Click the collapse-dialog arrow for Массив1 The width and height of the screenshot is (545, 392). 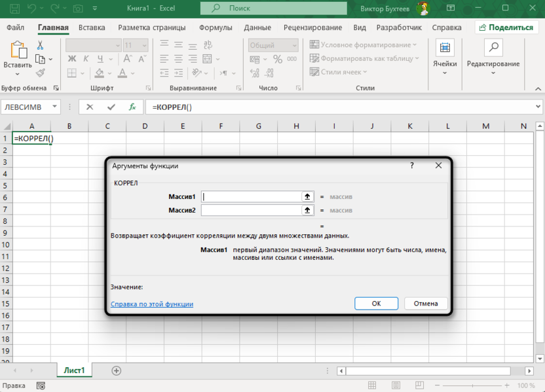pos(307,196)
